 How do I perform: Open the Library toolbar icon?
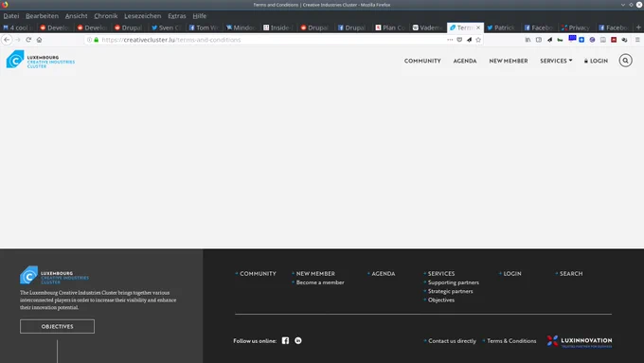[x=528, y=40]
